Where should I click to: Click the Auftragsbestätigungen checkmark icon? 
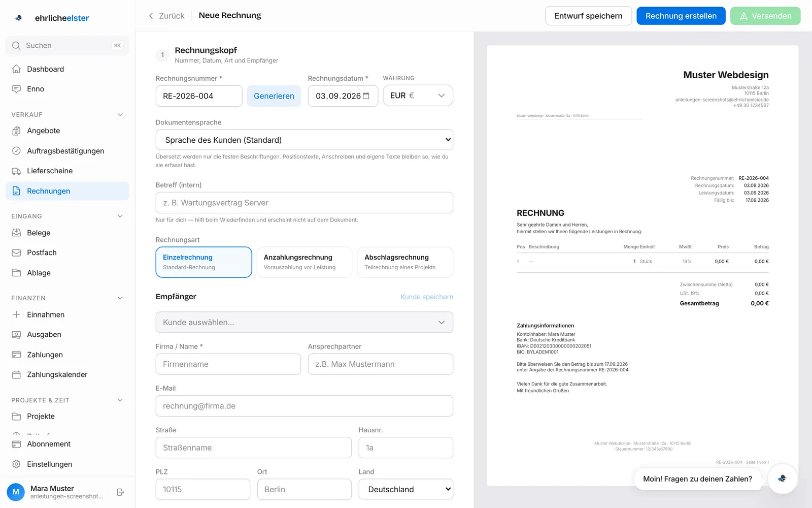tap(16, 151)
